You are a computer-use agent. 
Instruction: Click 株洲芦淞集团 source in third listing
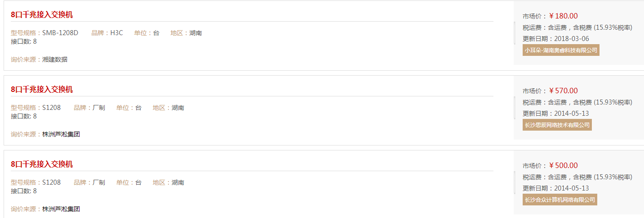(61, 209)
